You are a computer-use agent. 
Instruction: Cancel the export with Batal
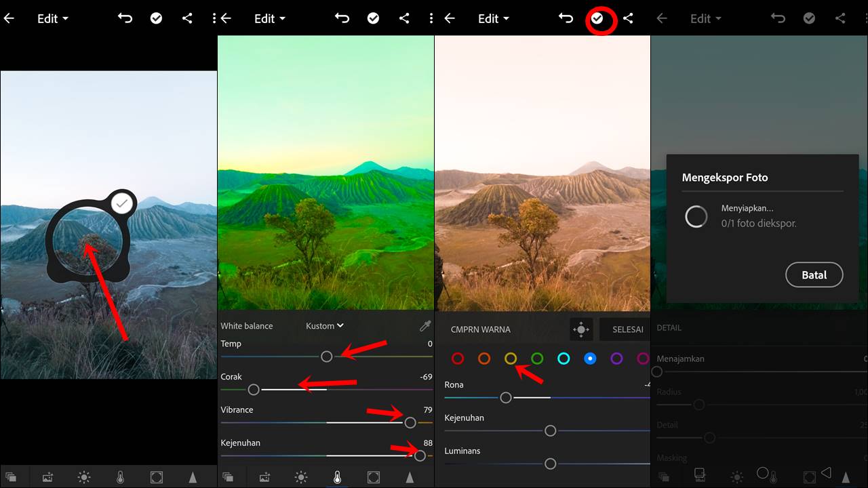(814, 275)
